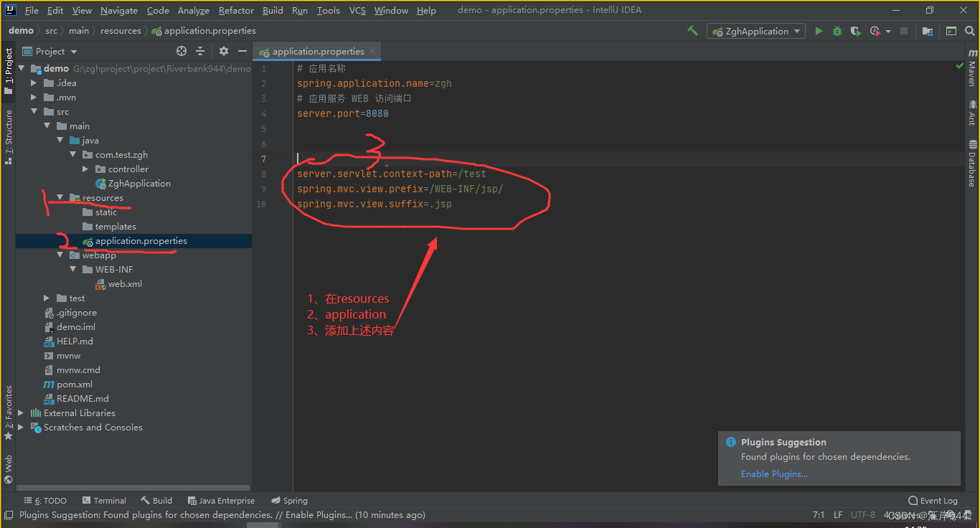Click the line ending LF indicator

(x=837, y=514)
